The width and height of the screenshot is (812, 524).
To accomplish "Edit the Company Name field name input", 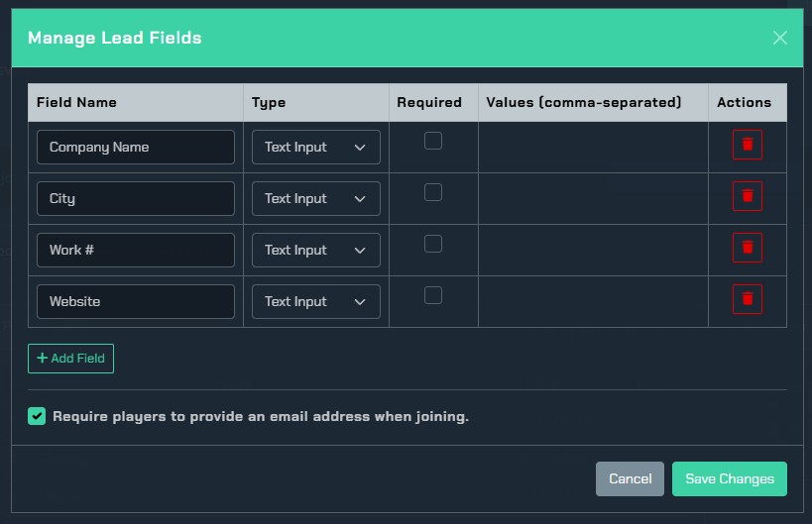I will pyautogui.click(x=136, y=147).
